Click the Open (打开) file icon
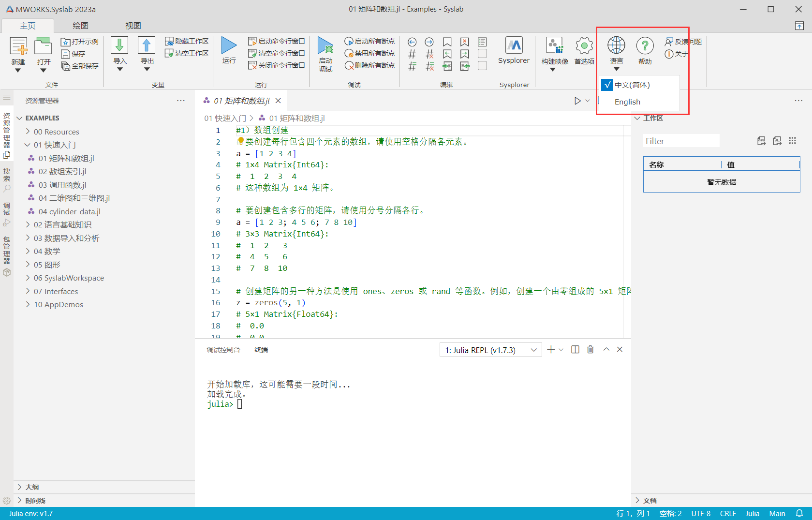812x520 pixels. [x=43, y=46]
